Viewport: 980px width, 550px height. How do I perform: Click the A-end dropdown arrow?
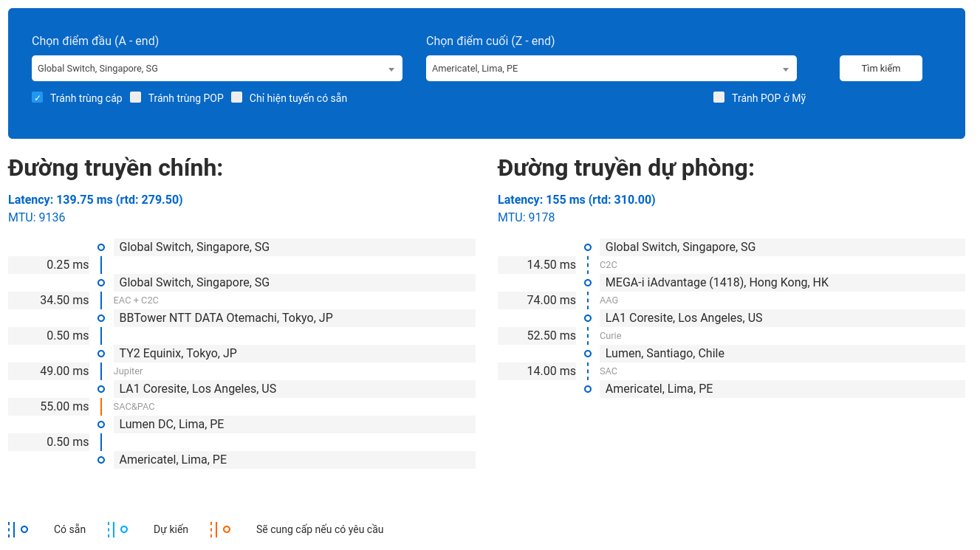coord(391,69)
